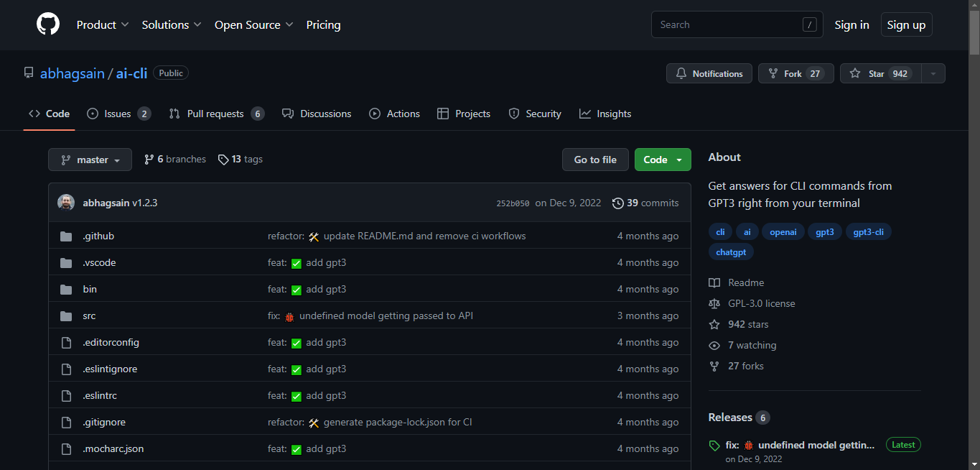Viewport: 980px width, 470px height.
Task: Star the repository with Star button
Action: click(x=881, y=73)
